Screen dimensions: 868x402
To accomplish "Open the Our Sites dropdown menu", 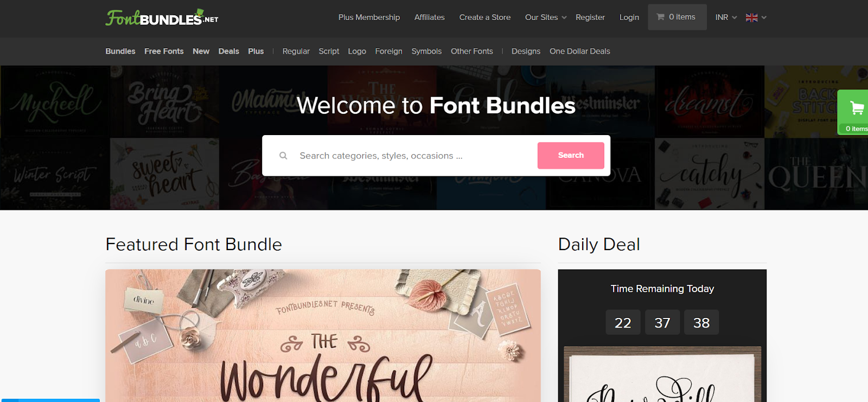I will click(546, 17).
